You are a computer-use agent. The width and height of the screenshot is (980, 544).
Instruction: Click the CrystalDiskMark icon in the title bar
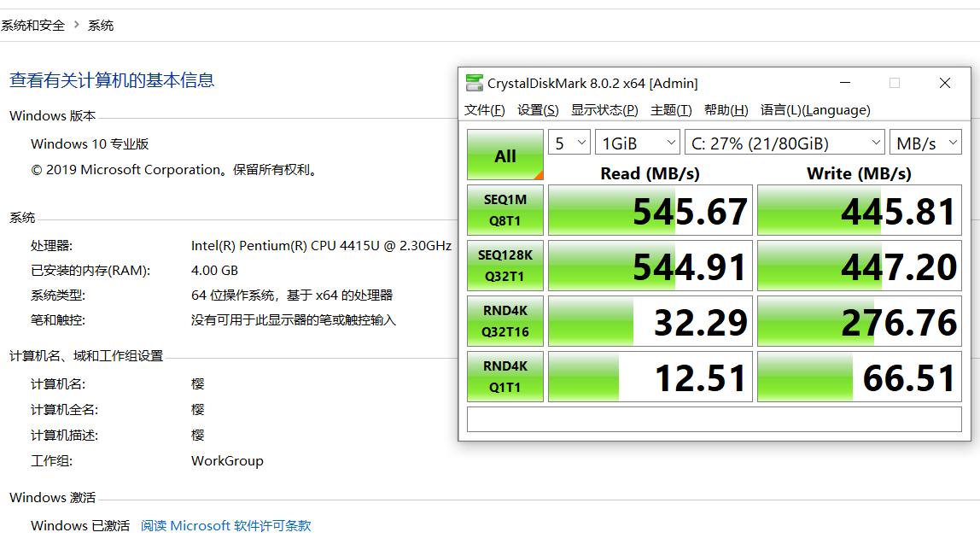(x=474, y=83)
